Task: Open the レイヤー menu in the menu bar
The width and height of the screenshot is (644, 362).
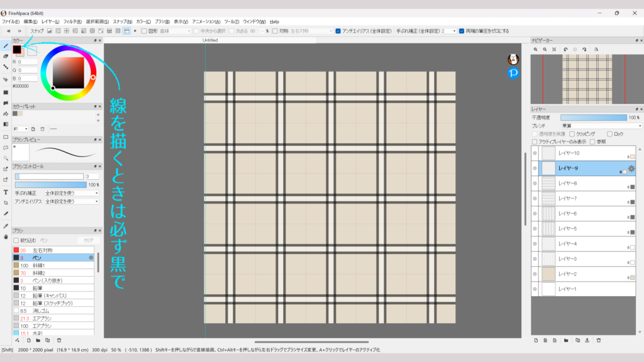Action: tap(51, 21)
